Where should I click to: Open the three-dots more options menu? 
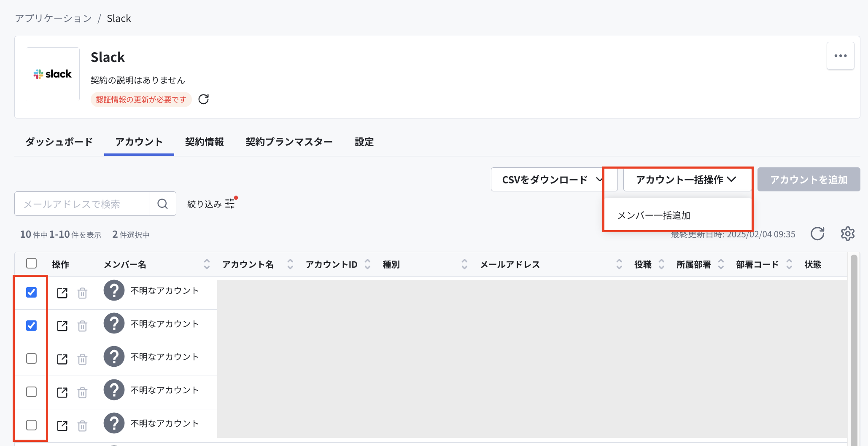(x=840, y=56)
